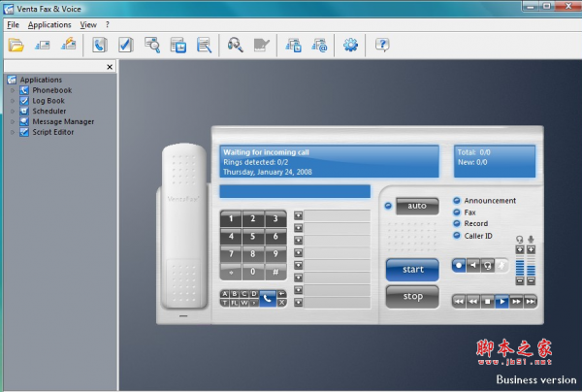Screen dimensions: 582x392
Task: Click the toolbar magnifier over document icon
Action: pos(152,46)
